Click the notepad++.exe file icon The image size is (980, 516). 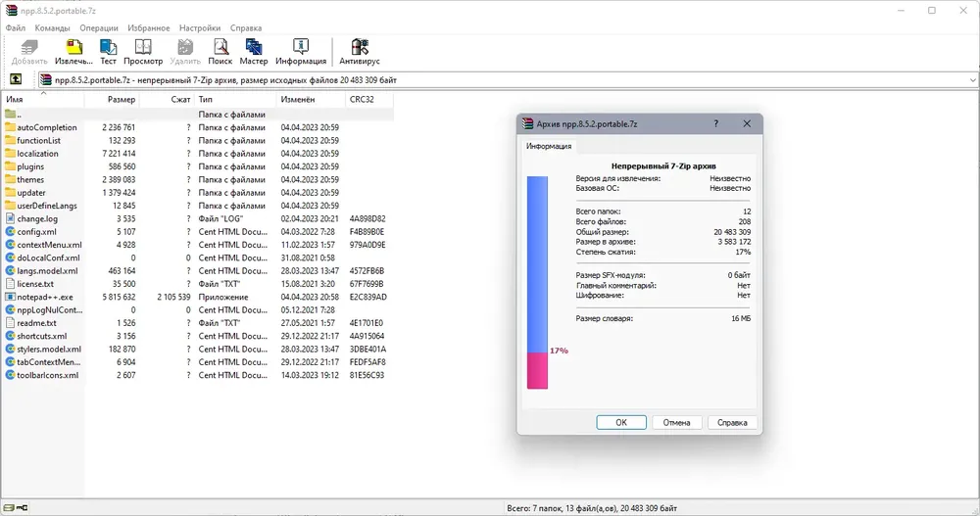10,297
